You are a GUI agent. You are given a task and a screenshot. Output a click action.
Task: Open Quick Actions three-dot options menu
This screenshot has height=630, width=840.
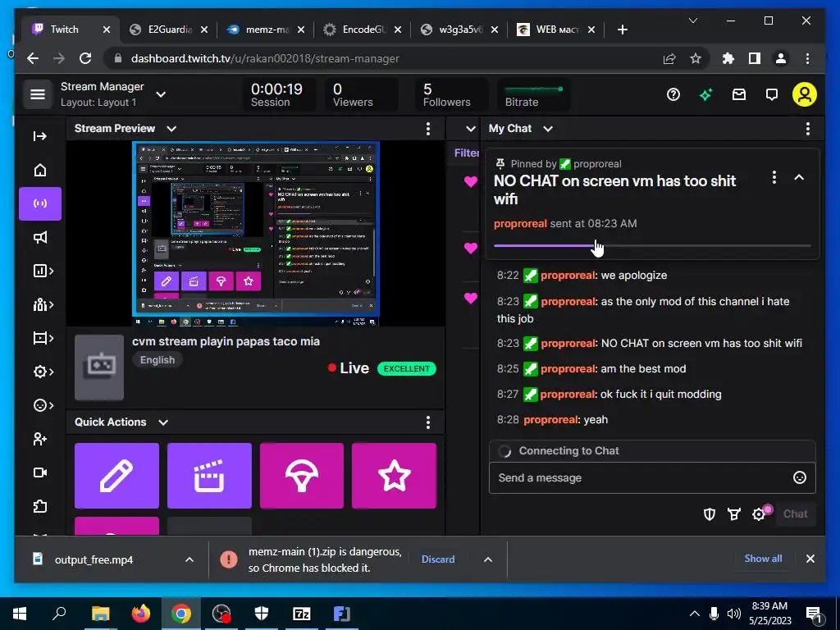click(x=427, y=422)
